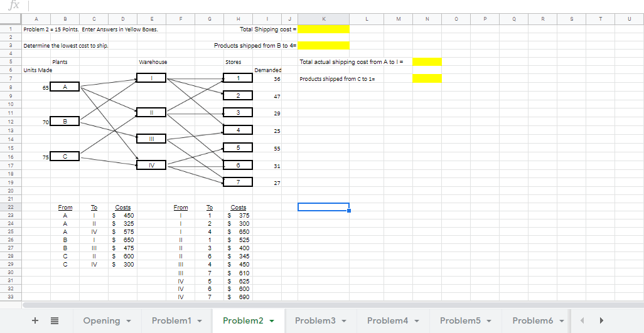
Task: Click first table 'Costs' header
Action: [123, 208]
